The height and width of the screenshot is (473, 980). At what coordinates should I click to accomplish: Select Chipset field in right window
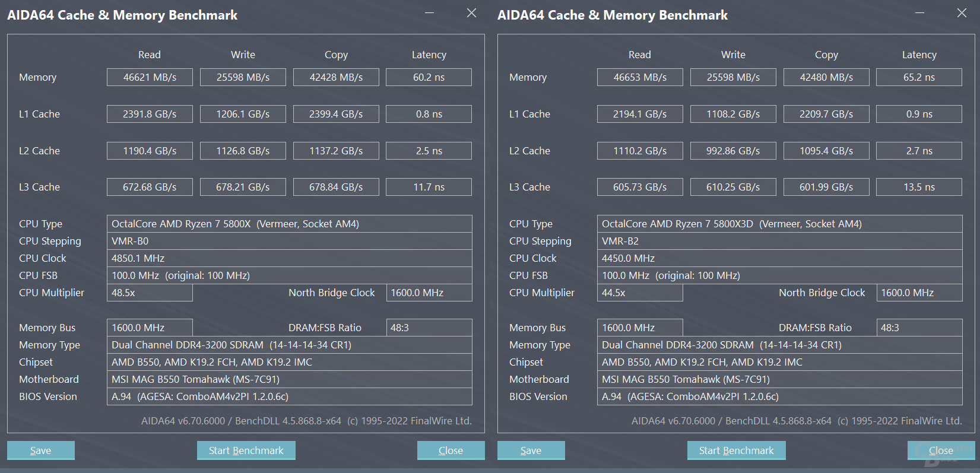coord(780,362)
